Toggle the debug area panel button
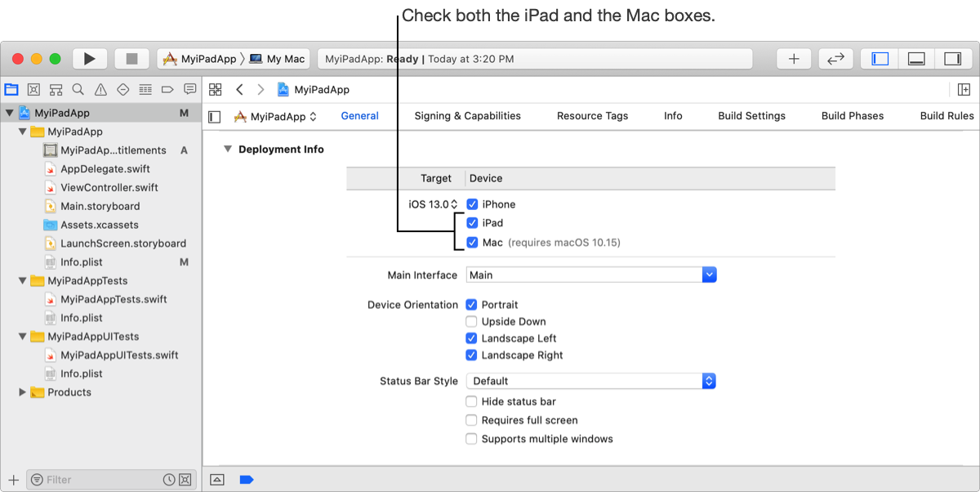The image size is (980, 492). [x=916, y=59]
